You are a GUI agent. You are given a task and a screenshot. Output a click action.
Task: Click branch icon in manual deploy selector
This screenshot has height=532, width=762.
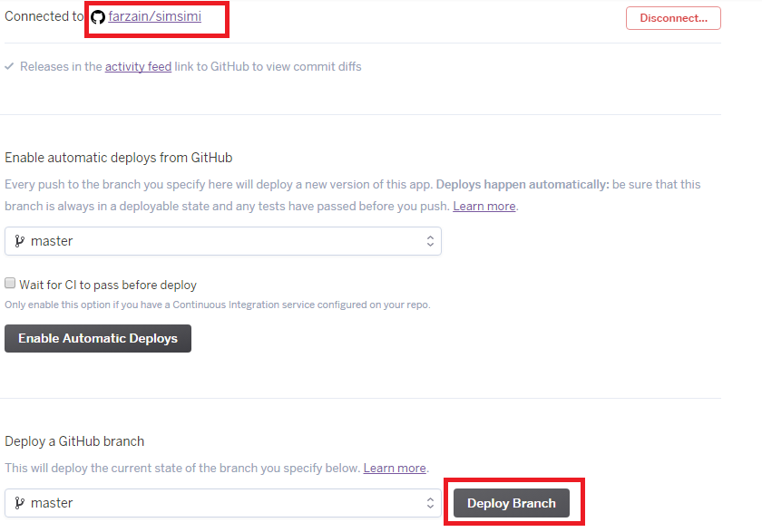pyautogui.click(x=19, y=503)
